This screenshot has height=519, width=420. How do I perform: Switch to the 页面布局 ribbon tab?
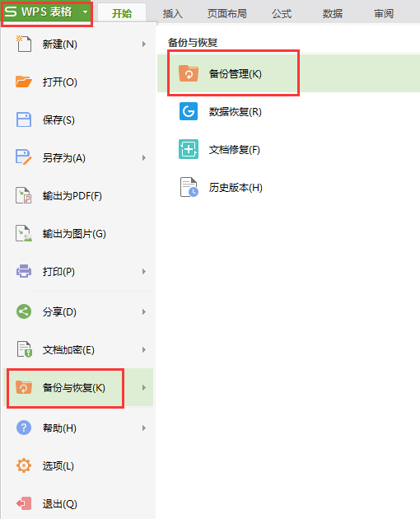[x=227, y=13]
